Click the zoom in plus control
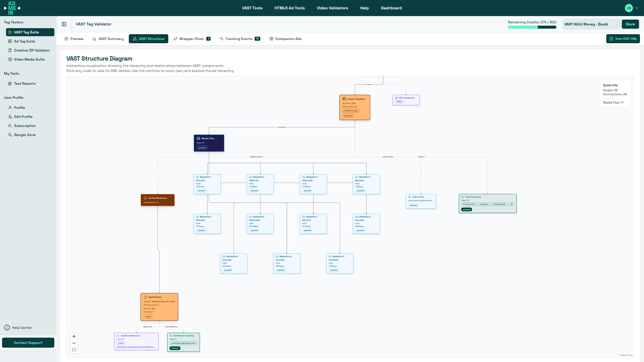The height and width of the screenshot is (362, 644). (x=74, y=336)
